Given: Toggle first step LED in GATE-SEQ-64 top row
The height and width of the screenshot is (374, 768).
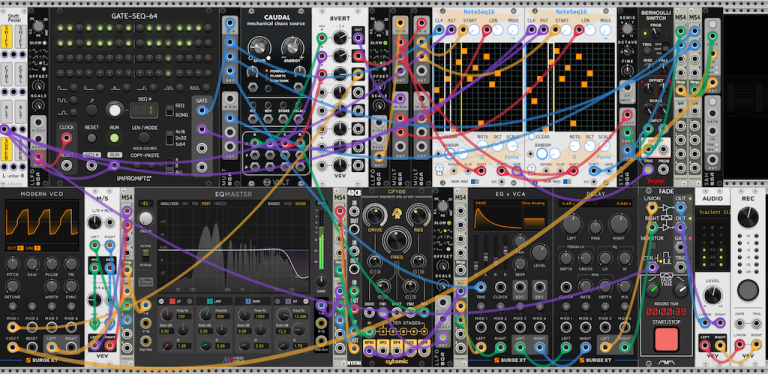Looking at the screenshot, I should tap(61, 27).
